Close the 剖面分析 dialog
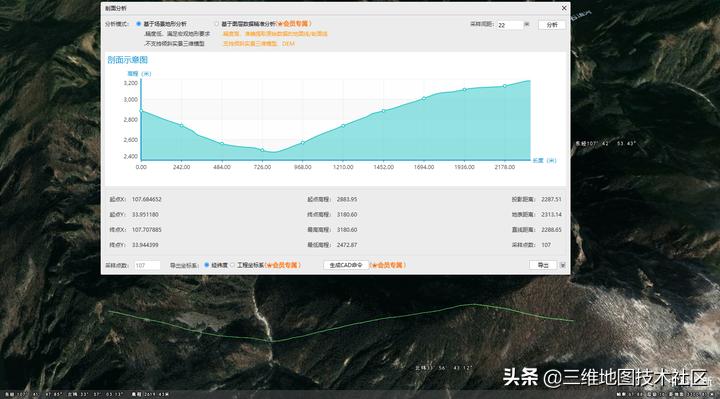This screenshot has height=399, width=720. 564,8
